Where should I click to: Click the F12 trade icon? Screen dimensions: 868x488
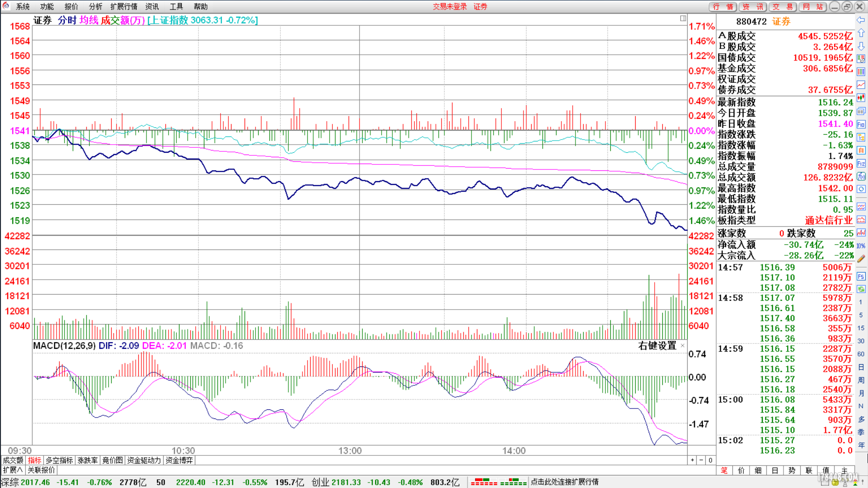pos(861,163)
